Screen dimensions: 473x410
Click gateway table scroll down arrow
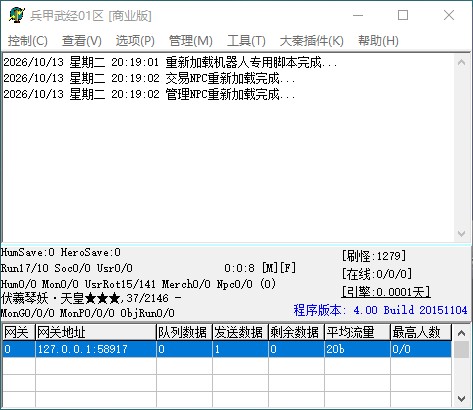coord(462,398)
